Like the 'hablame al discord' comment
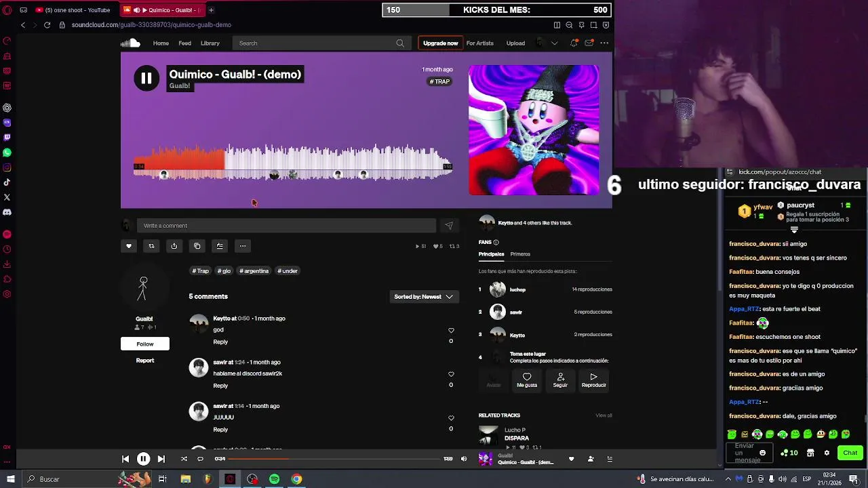The image size is (868, 488). click(x=451, y=374)
